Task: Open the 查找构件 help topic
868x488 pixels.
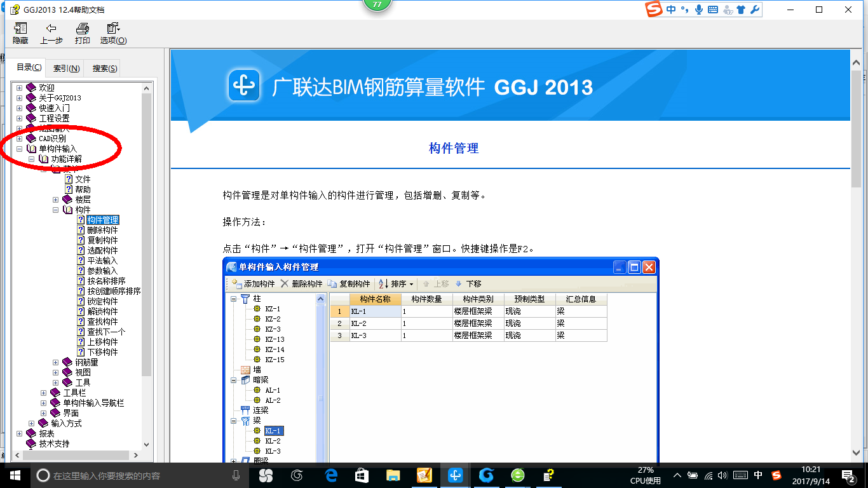Action: [x=102, y=322]
